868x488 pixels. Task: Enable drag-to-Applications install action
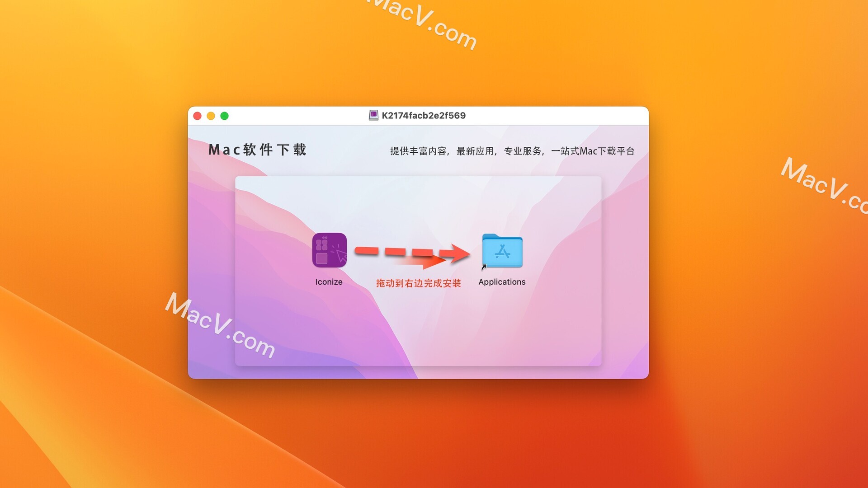[329, 251]
